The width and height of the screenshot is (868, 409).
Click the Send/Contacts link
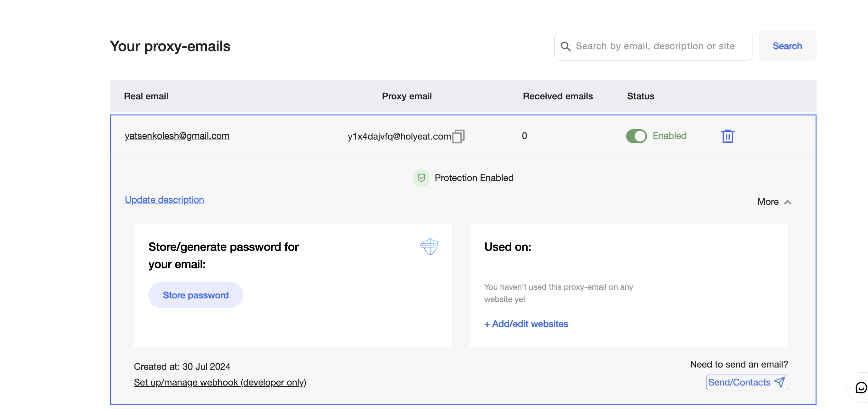[x=739, y=382]
